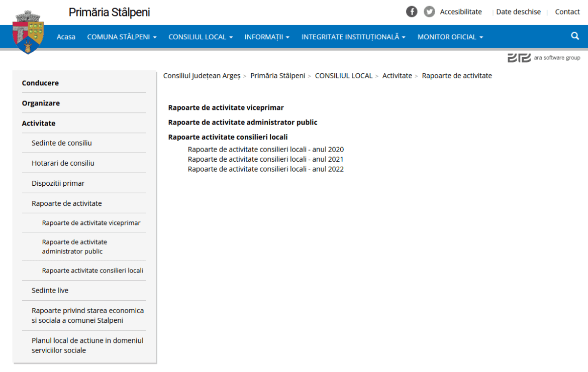The image size is (588, 372).
Task: Expand the INFORMAȚII menu
Action: pyautogui.click(x=267, y=37)
